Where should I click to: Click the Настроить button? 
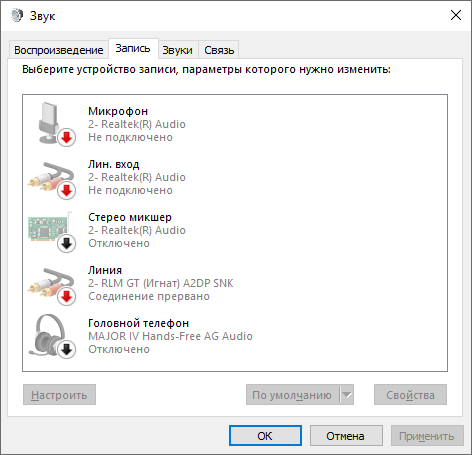tap(59, 395)
